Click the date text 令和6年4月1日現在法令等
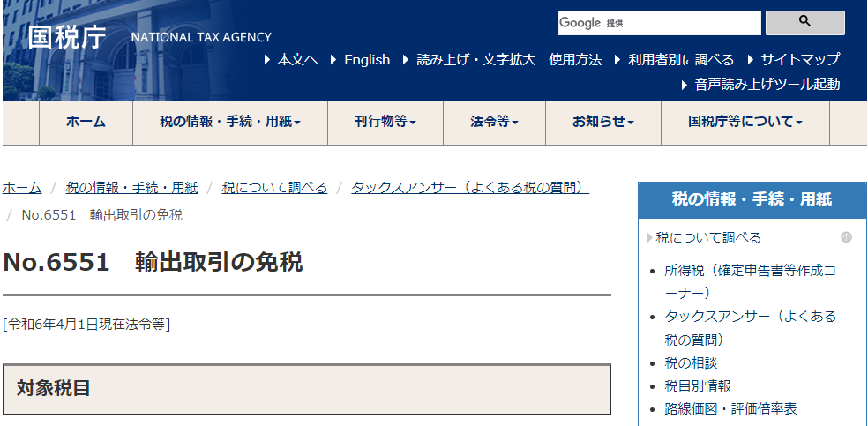868x426 pixels. click(86, 324)
